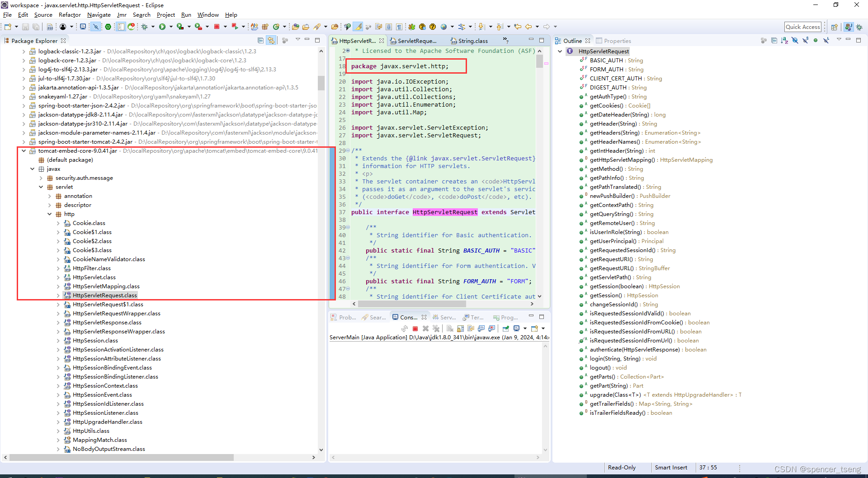Enable Link with Editor in Package Explorer
Image resolution: width=868 pixels, height=478 pixels.
click(x=272, y=40)
